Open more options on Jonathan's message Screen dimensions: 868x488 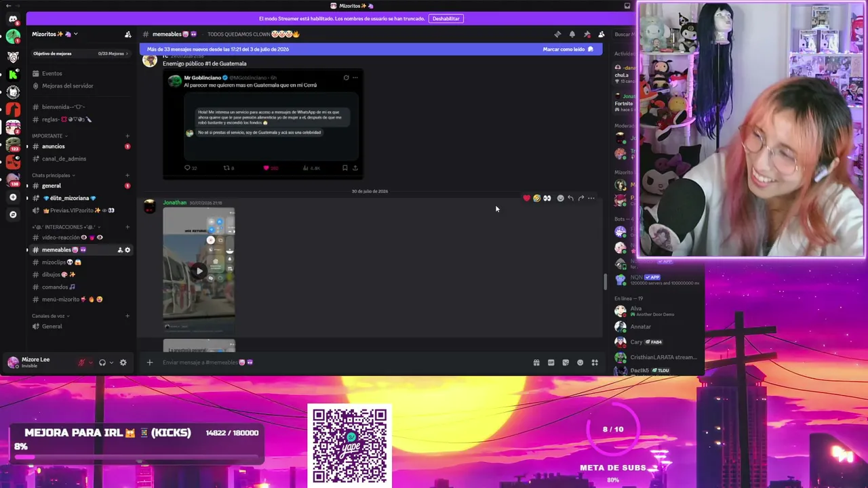click(x=591, y=198)
